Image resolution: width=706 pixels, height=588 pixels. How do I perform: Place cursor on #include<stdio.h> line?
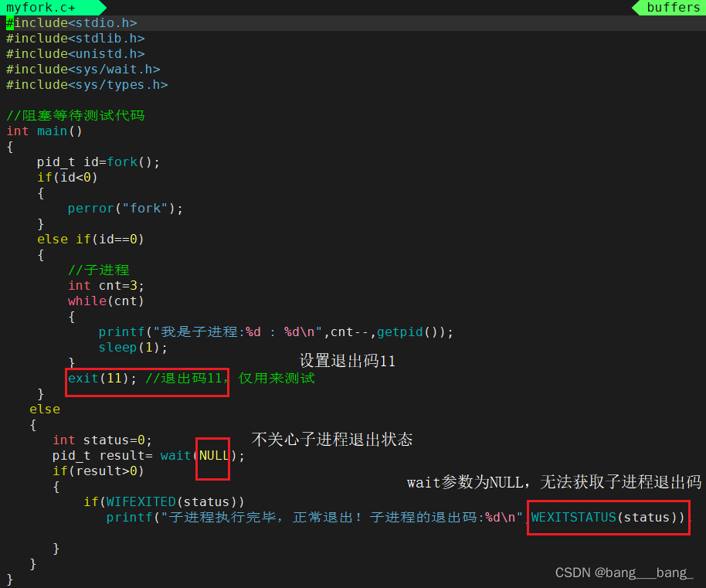(72, 23)
